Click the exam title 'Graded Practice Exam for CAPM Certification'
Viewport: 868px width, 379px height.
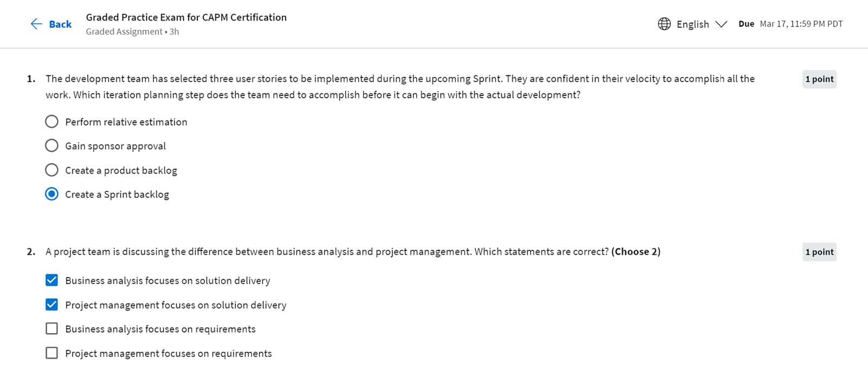186,17
